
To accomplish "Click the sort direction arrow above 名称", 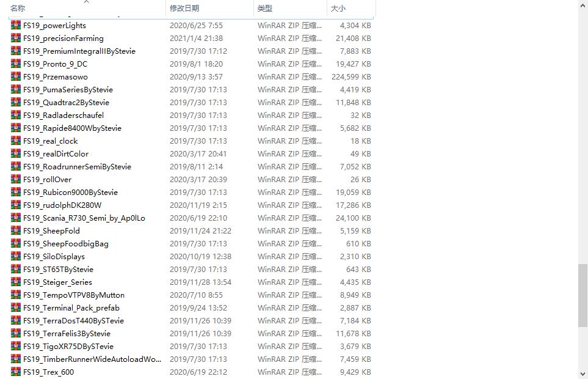I will tap(87, 2).
